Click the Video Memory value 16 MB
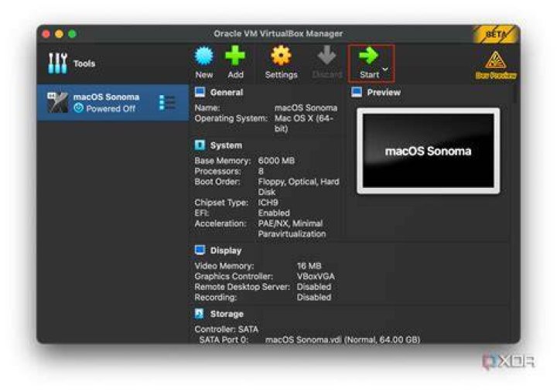 [x=309, y=266]
